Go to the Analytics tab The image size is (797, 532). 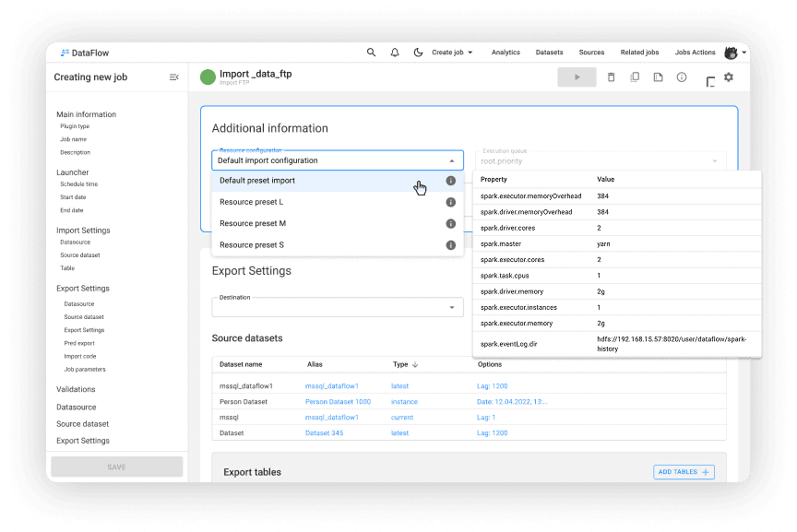tap(506, 53)
